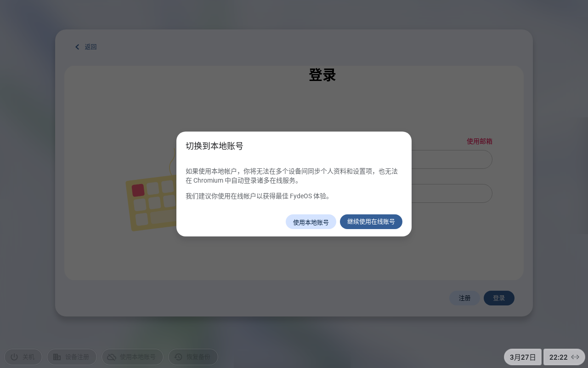Click the red 使用邮箱 link
This screenshot has height=368, width=588.
point(479,141)
